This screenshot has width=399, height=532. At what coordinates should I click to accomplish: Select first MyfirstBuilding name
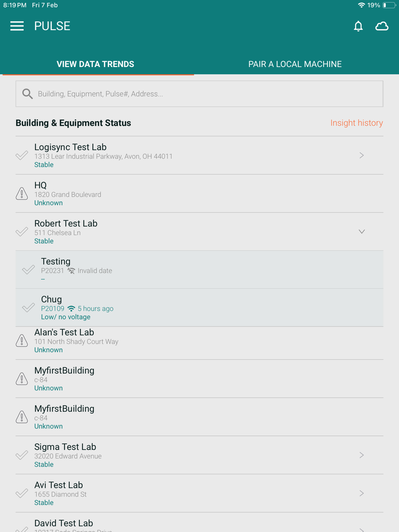click(x=64, y=370)
